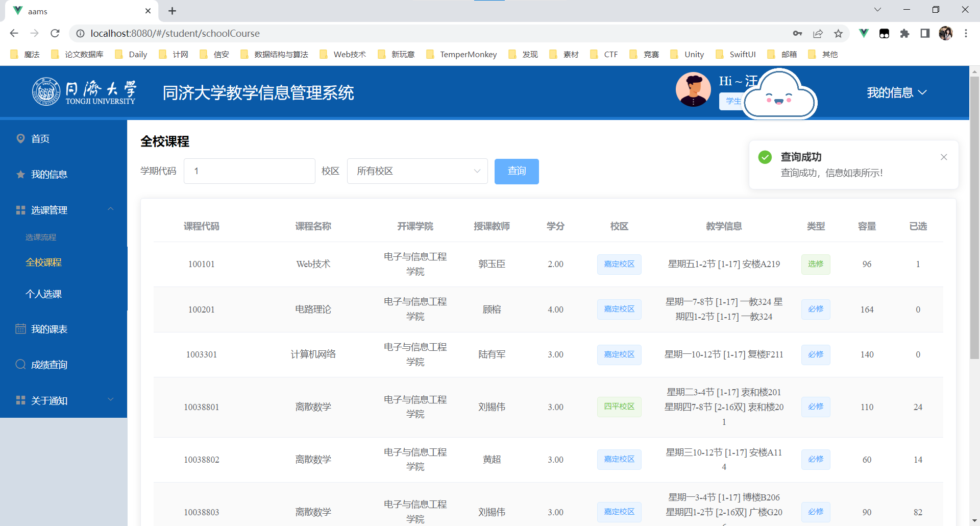Open 选课流程 submenu item
This screenshot has height=526, width=980.
(x=41, y=237)
